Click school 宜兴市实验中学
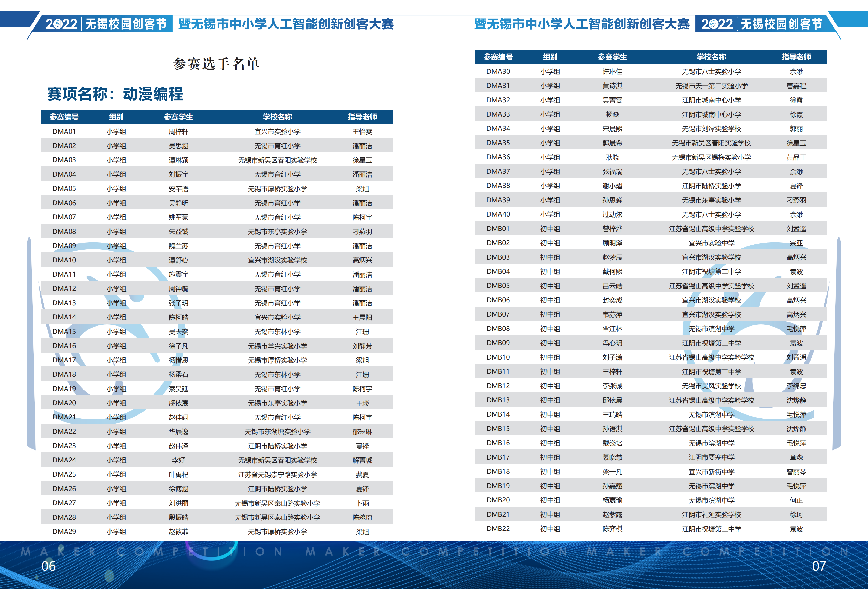Screen dimensions: 868x589 pos(711,243)
